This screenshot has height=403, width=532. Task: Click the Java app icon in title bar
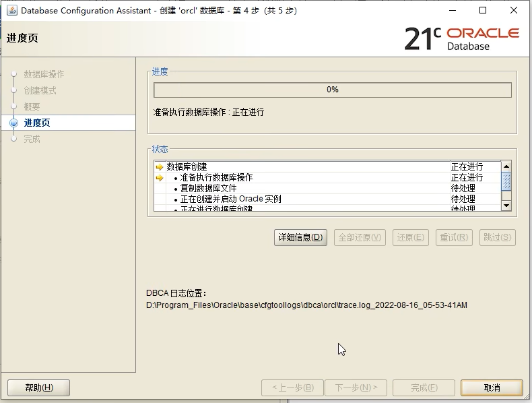12,10
